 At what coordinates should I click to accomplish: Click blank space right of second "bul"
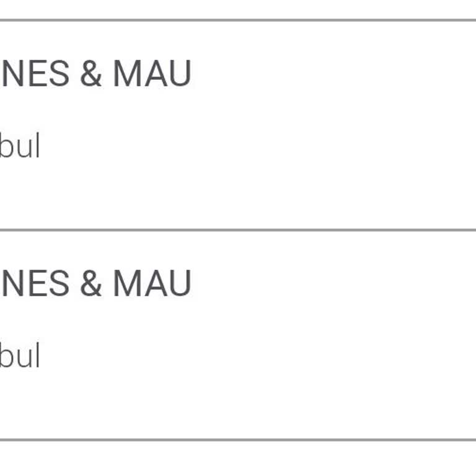pos(248,356)
